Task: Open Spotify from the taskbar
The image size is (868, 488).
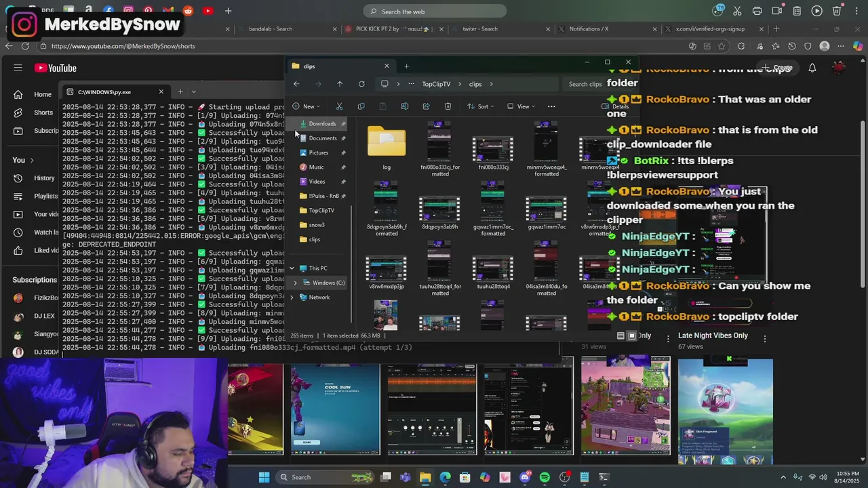Action: 545,477
